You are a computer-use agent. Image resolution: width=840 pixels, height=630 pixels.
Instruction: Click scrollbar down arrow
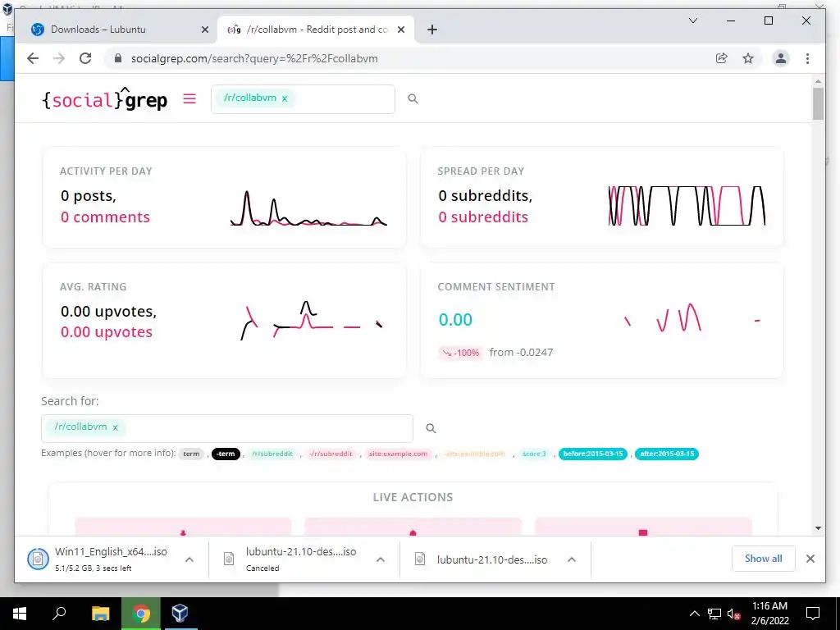click(818, 528)
